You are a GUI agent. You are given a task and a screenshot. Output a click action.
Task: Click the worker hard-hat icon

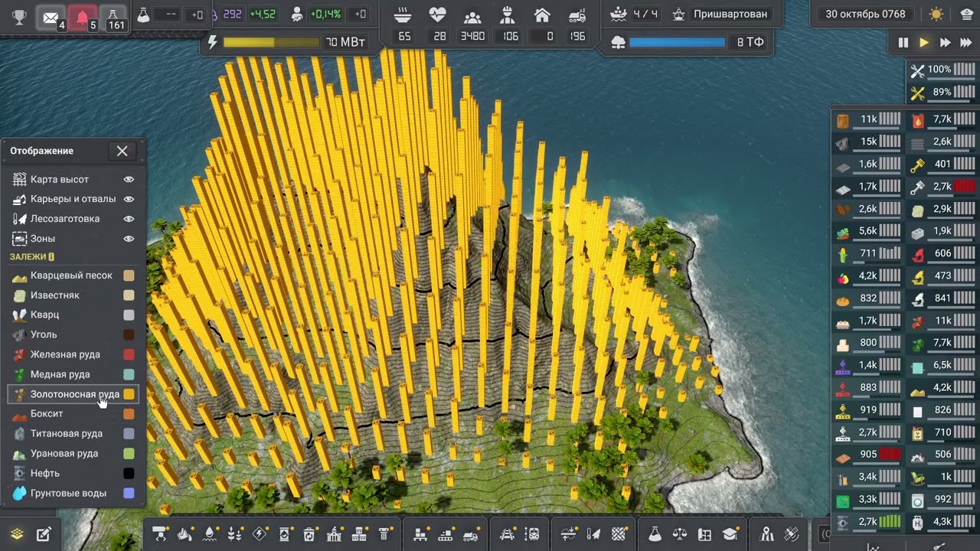click(x=507, y=15)
